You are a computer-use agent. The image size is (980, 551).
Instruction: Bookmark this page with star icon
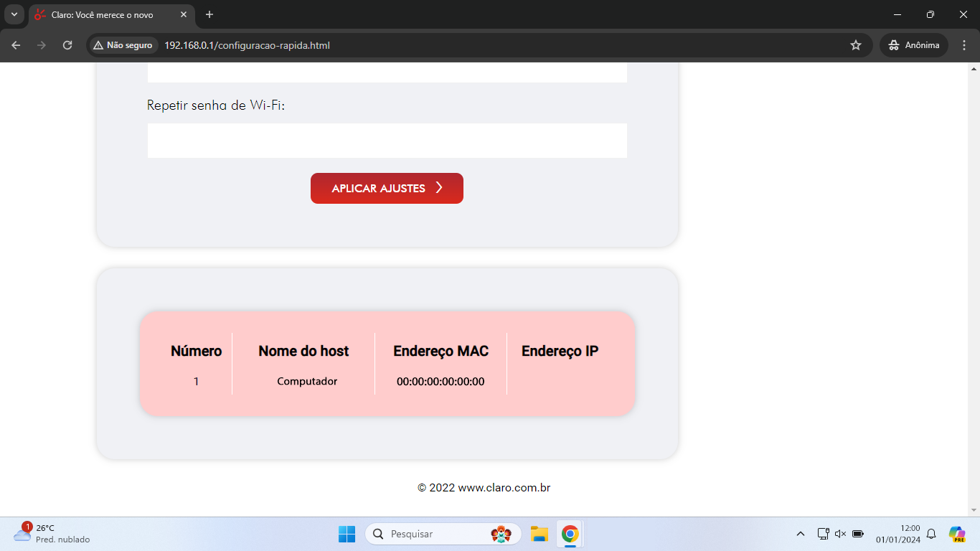tap(855, 45)
